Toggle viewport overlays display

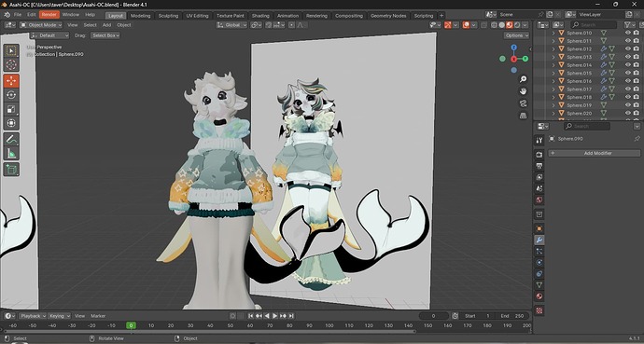[x=466, y=25]
